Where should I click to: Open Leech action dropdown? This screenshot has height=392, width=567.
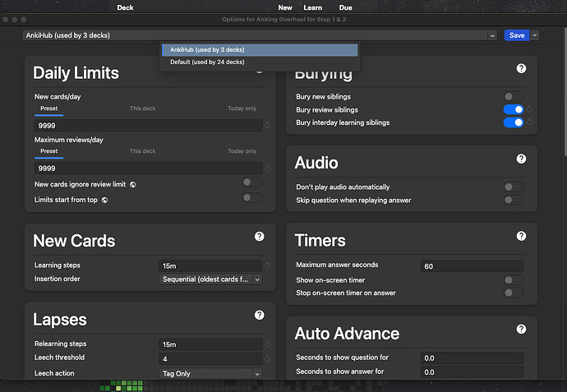click(x=210, y=374)
